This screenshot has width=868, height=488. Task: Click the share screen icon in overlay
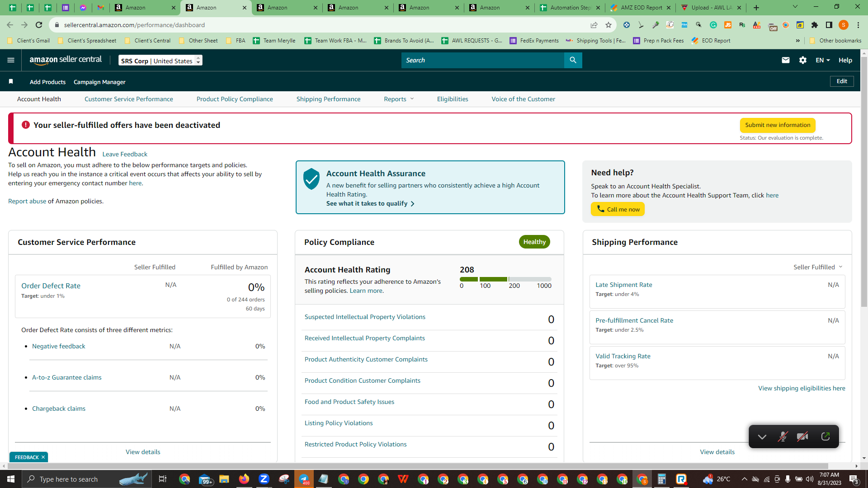[x=826, y=436]
